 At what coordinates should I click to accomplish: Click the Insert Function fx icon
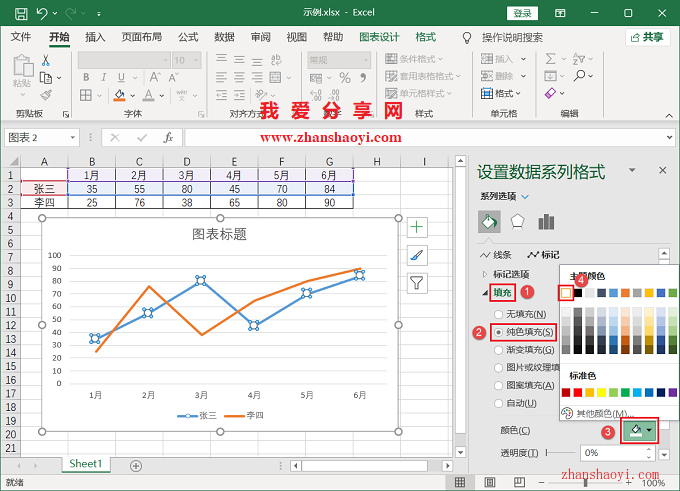pos(168,138)
